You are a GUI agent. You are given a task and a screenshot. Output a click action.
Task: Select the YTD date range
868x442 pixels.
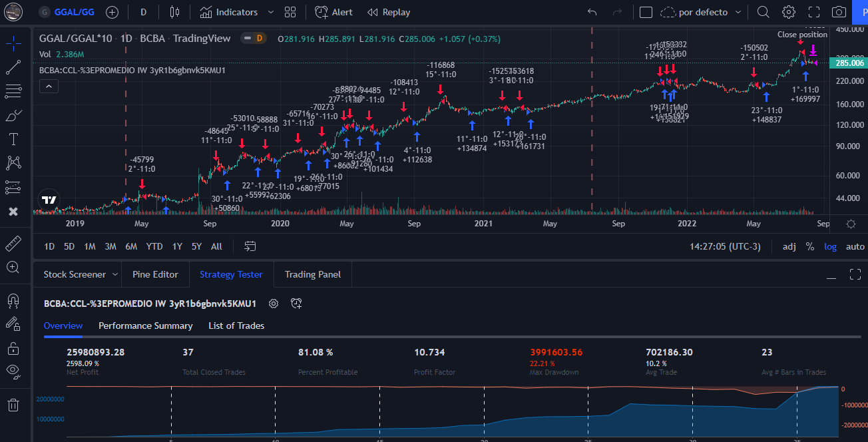pos(154,246)
